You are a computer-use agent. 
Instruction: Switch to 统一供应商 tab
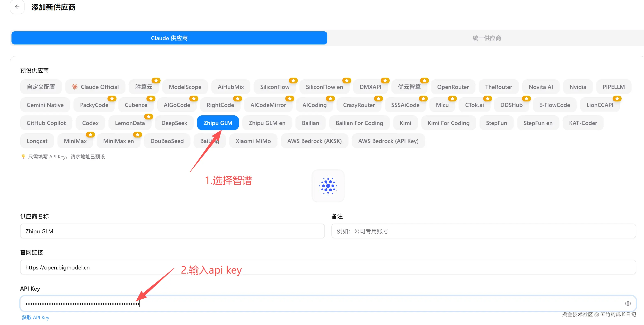pyautogui.click(x=486, y=38)
